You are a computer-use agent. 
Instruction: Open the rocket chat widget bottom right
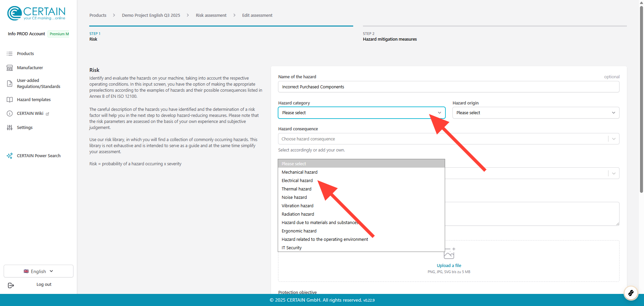tap(631, 293)
